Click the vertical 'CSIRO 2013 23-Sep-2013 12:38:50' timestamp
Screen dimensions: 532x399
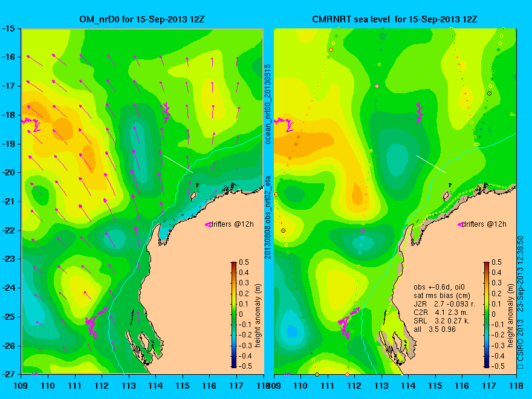(x=521, y=303)
